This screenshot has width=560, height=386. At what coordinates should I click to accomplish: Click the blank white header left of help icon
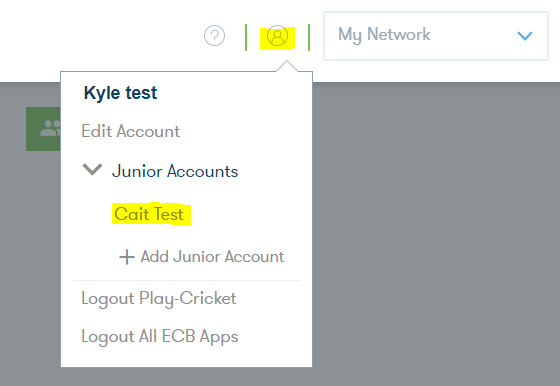pos(100,36)
